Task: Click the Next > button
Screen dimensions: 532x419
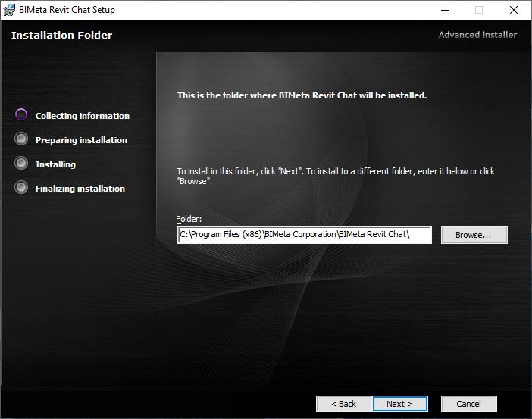Action: coord(400,404)
